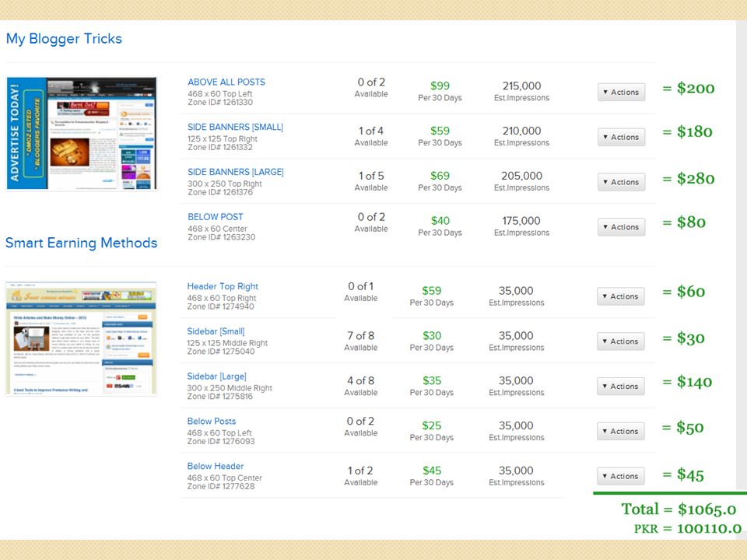Open the My Blogger Tricks site thumbnail
This screenshot has height=560, width=747.
click(x=82, y=133)
